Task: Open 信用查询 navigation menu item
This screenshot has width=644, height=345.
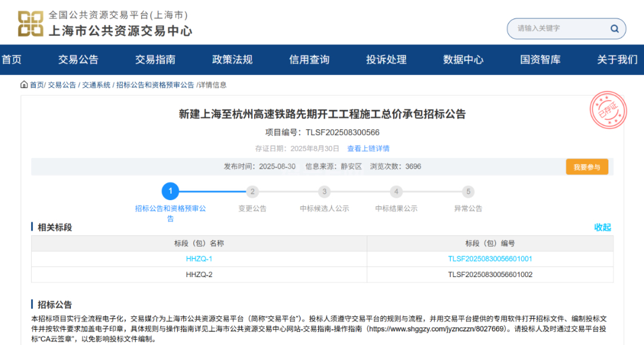Action: [x=309, y=60]
